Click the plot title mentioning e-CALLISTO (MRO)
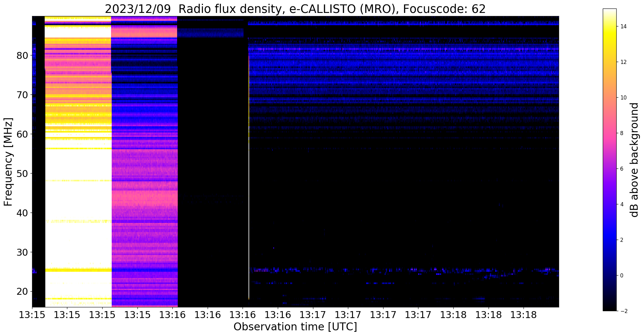Viewport: 644px width, 336px height. (295, 9)
